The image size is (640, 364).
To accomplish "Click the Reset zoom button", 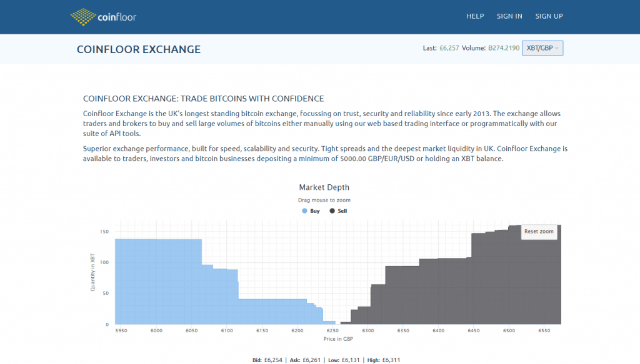I will (539, 232).
